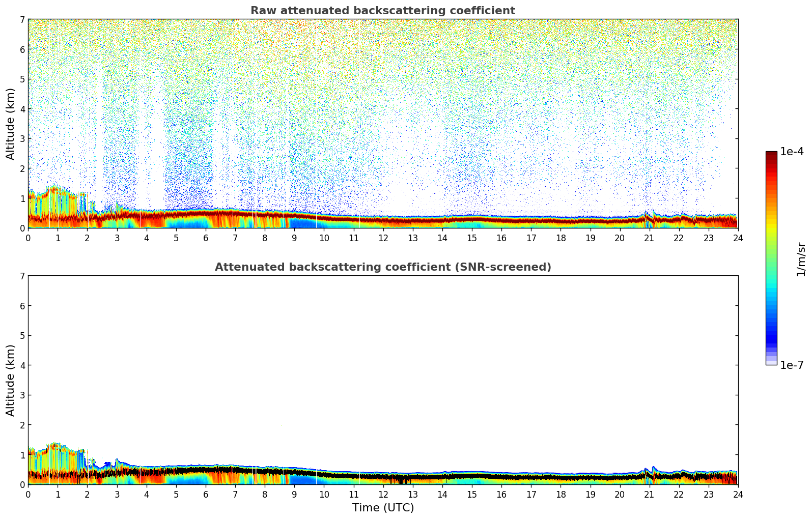Screen dimensions: 812x519
Task: Click the 3 km tick on top plot
Action: click(x=22, y=138)
